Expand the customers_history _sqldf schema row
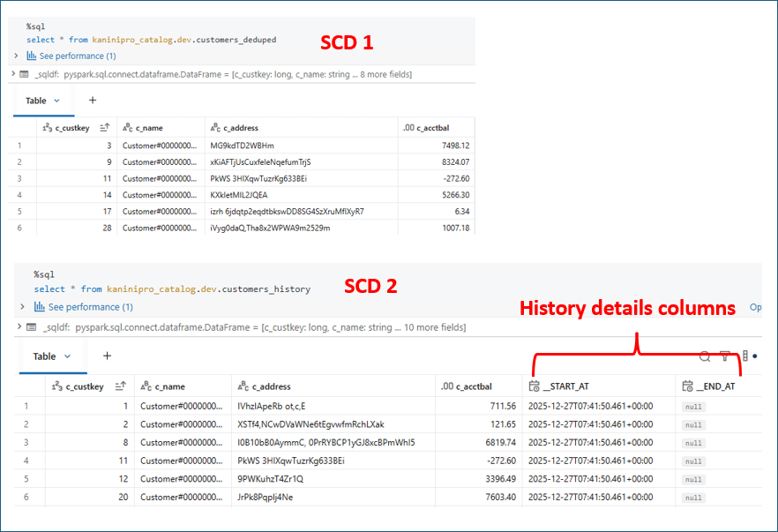Image resolution: width=778 pixels, height=532 pixels. (19, 327)
